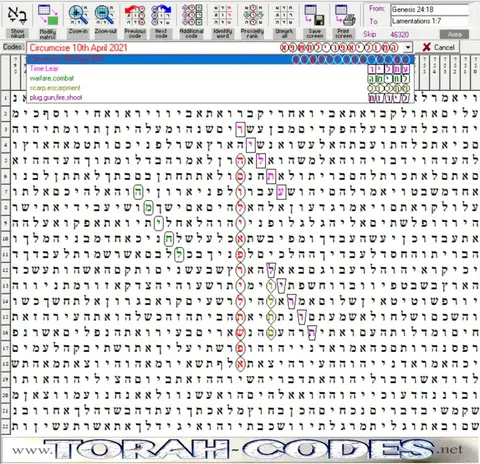Click the red circled letter in row 17
480x464 pixels.
(x=240, y=348)
